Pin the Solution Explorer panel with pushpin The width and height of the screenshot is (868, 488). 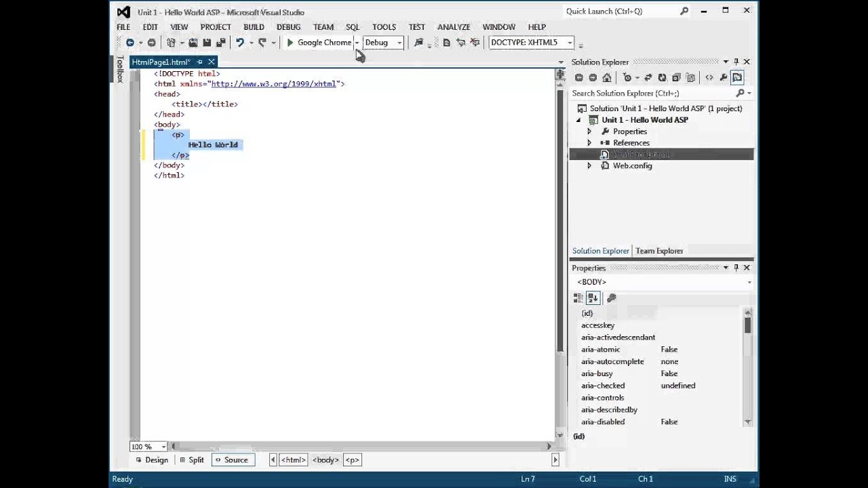(736, 62)
